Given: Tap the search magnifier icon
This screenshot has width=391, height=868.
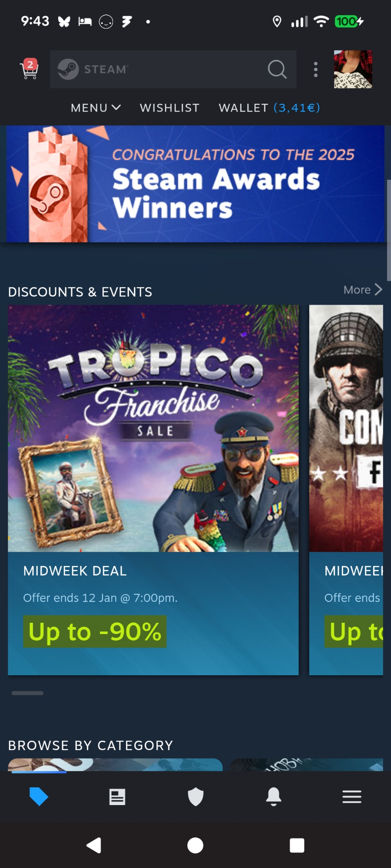Looking at the screenshot, I should pyautogui.click(x=277, y=69).
